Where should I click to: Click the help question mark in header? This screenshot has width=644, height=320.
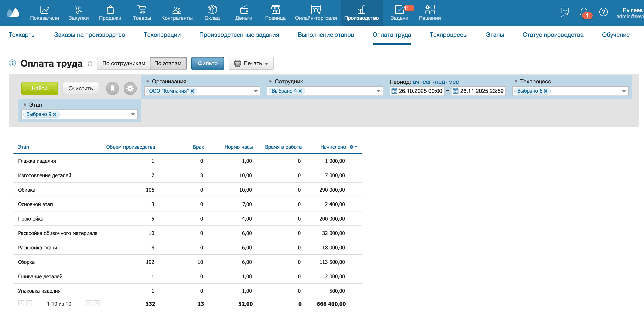tap(603, 12)
